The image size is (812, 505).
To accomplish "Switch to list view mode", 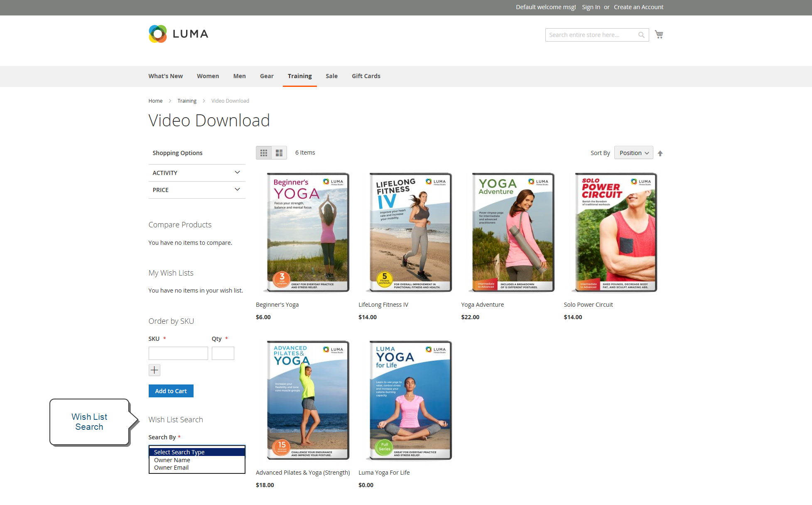I will [279, 153].
